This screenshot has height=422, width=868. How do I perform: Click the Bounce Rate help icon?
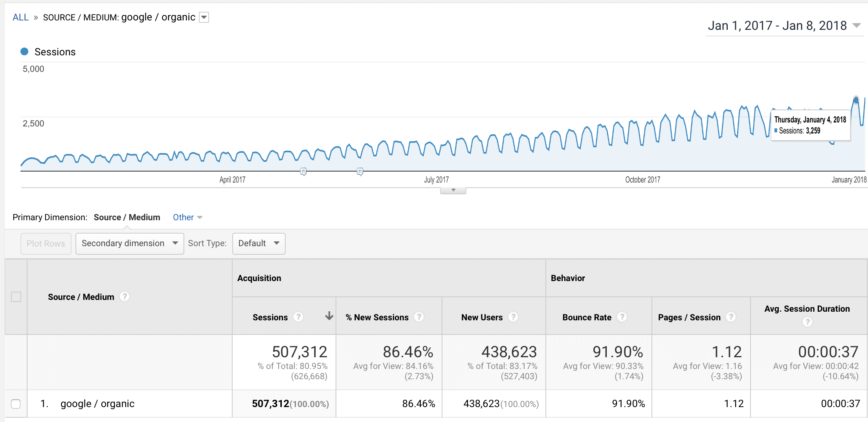pyautogui.click(x=622, y=317)
